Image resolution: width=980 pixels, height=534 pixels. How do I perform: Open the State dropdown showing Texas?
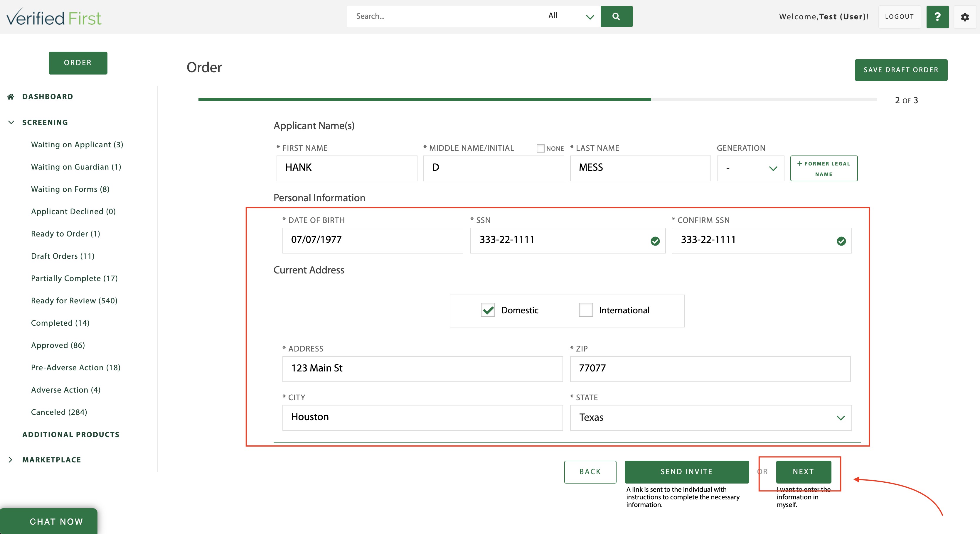(x=711, y=418)
